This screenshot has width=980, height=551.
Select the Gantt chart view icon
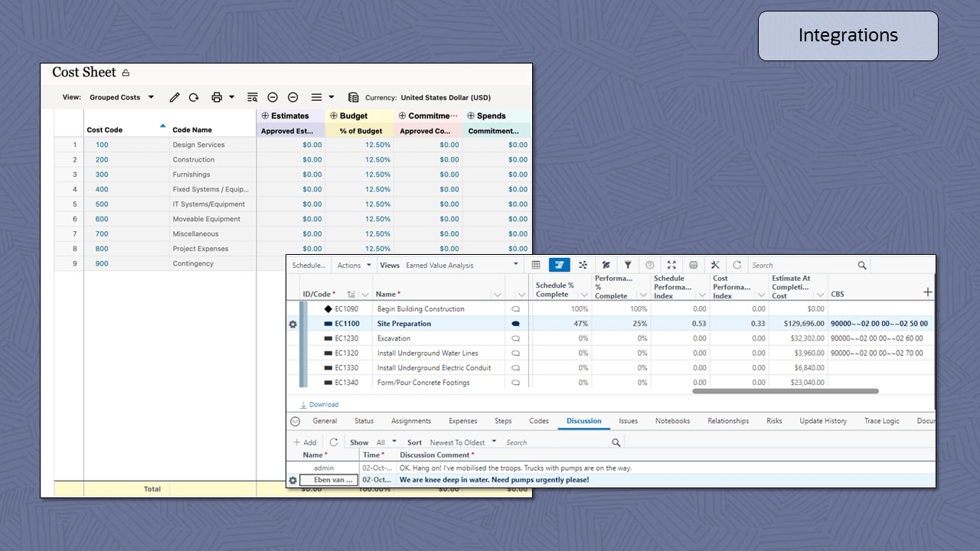[x=559, y=265]
